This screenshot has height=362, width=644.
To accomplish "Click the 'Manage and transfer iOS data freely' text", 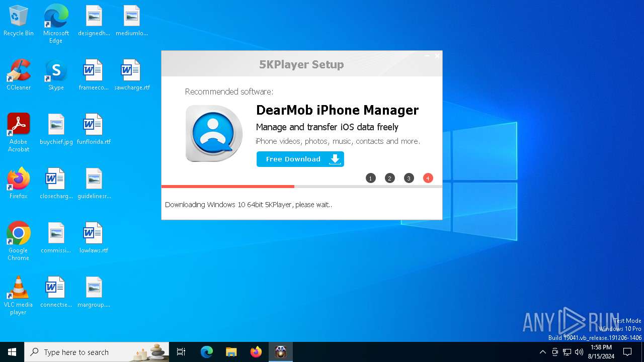I will click(x=327, y=127).
